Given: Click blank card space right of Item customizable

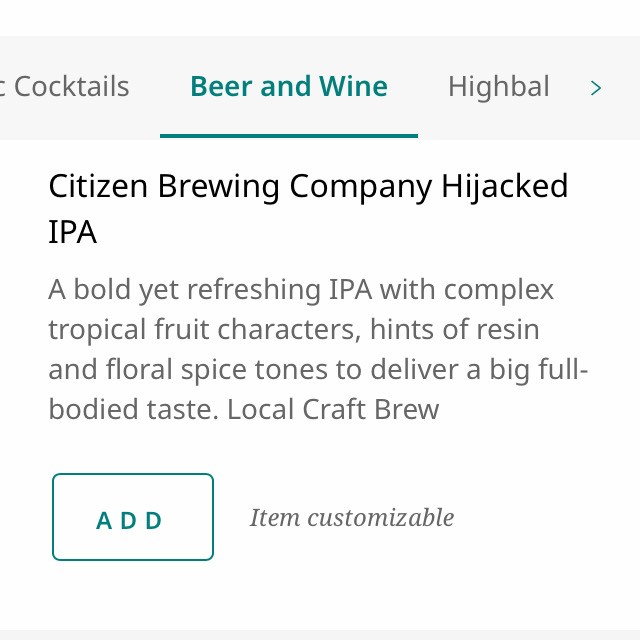Looking at the screenshot, I should point(540,517).
